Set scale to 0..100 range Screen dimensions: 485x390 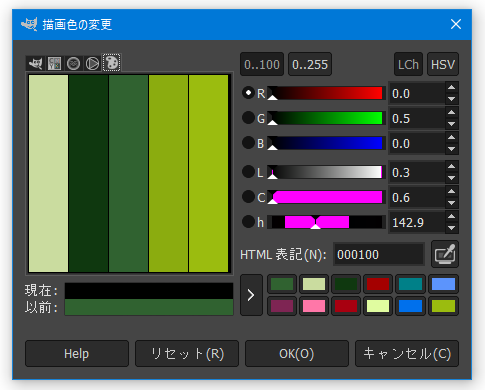[x=262, y=64]
